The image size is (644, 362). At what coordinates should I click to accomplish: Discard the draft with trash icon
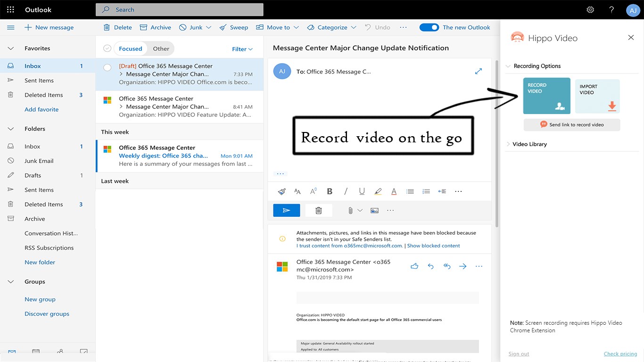coord(319,210)
